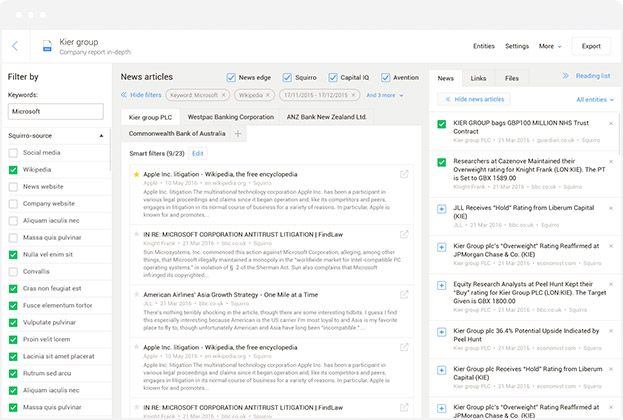Enable the Social media filter checkbox
The image size is (623, 420).
coord(13,153)
